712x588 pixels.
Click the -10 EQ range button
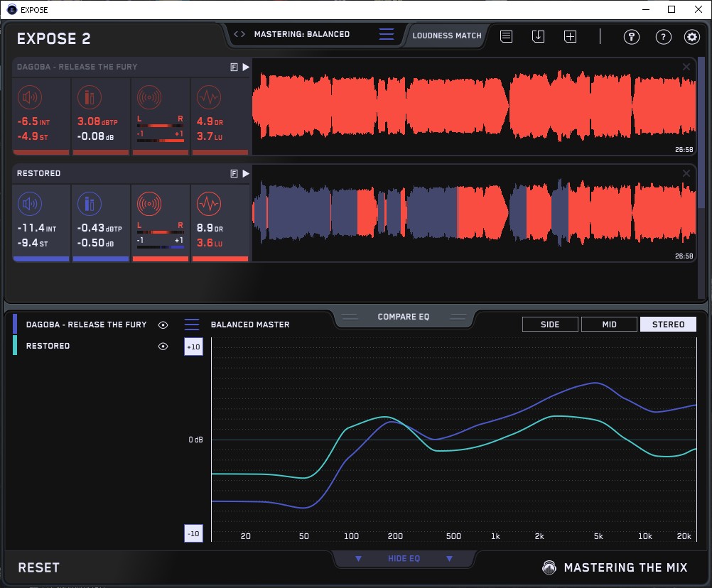[x=193, y=533]
